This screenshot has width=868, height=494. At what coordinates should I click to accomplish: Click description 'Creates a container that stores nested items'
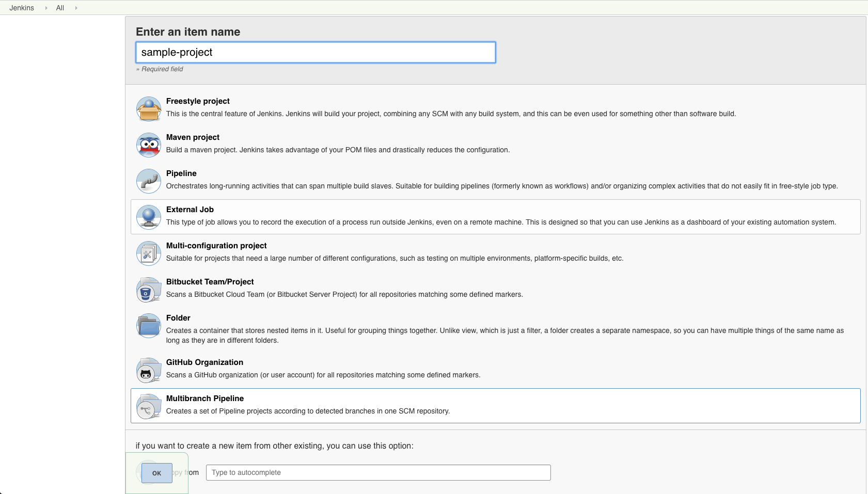click(505, 335)
